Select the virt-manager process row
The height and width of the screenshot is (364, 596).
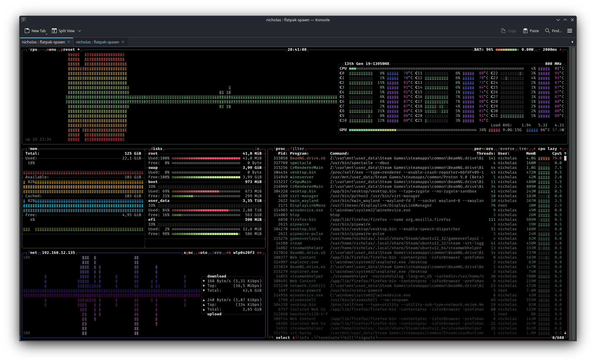pos(418,196)
